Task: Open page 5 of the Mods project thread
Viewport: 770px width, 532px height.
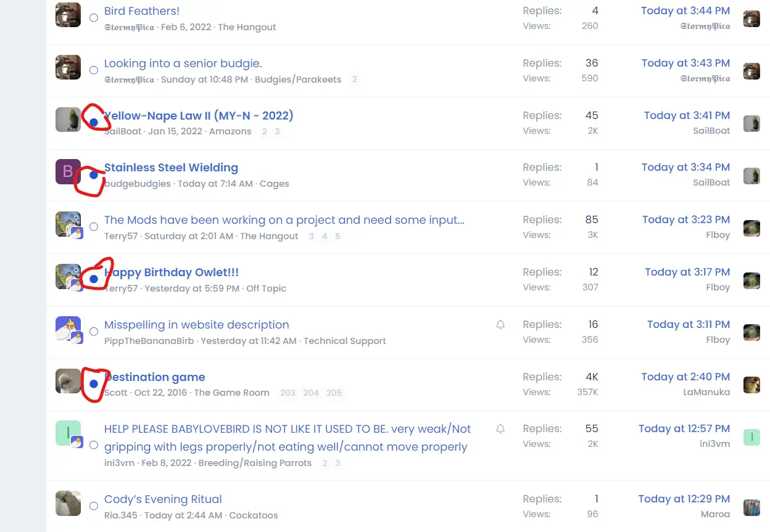Action: [337, 236]
